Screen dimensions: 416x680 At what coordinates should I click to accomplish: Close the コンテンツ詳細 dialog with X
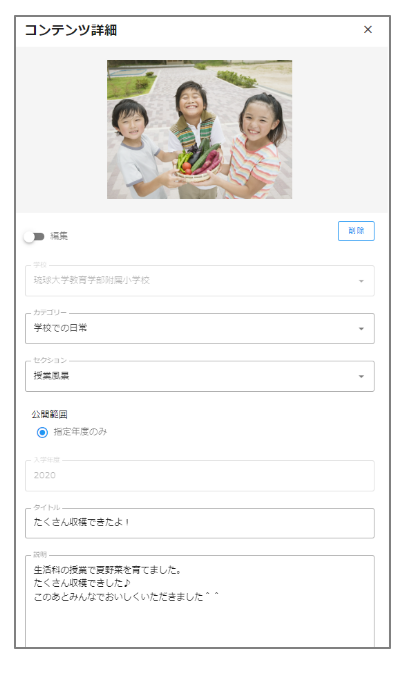367,29
